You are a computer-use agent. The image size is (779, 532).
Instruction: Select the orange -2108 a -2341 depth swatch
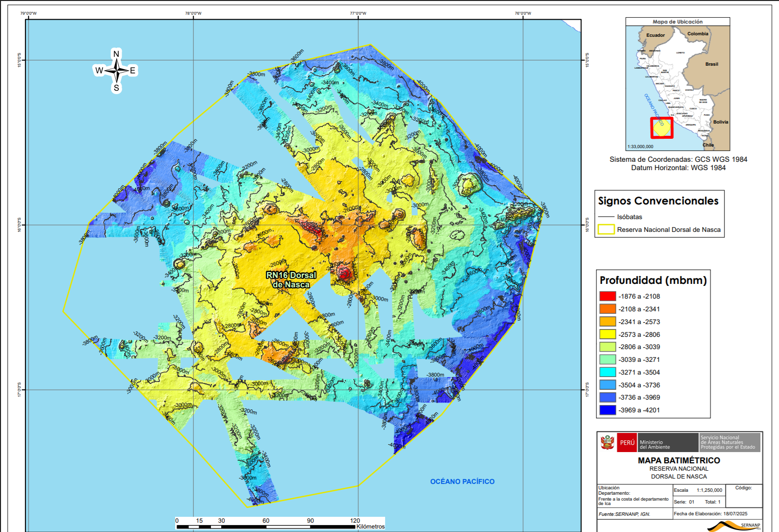pyautogui.click(x=607, y=309)
